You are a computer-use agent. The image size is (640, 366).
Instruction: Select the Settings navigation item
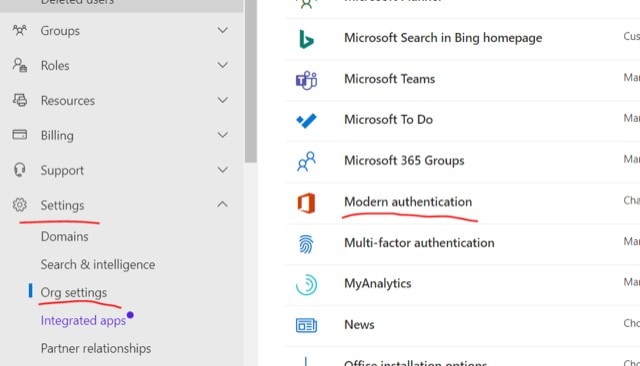62,205
